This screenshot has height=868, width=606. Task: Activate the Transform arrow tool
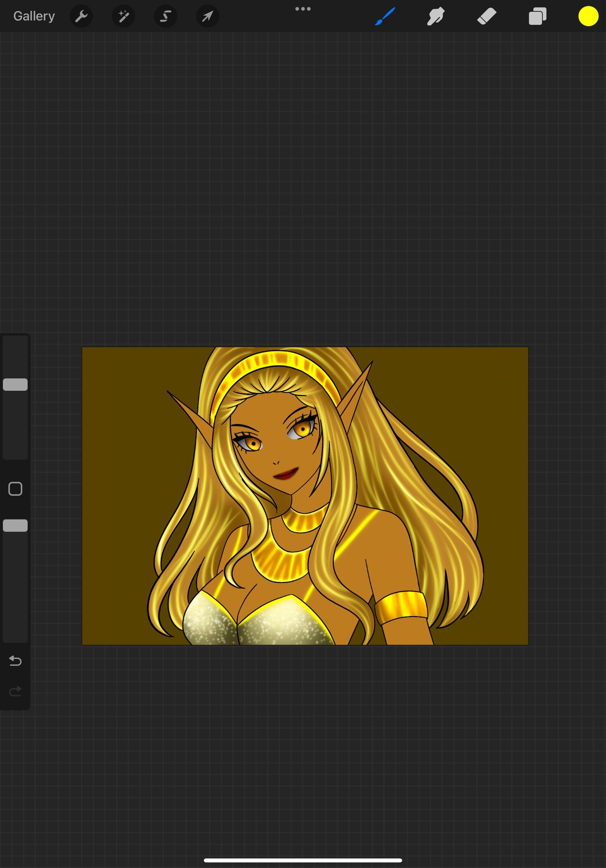pos(208,17)
